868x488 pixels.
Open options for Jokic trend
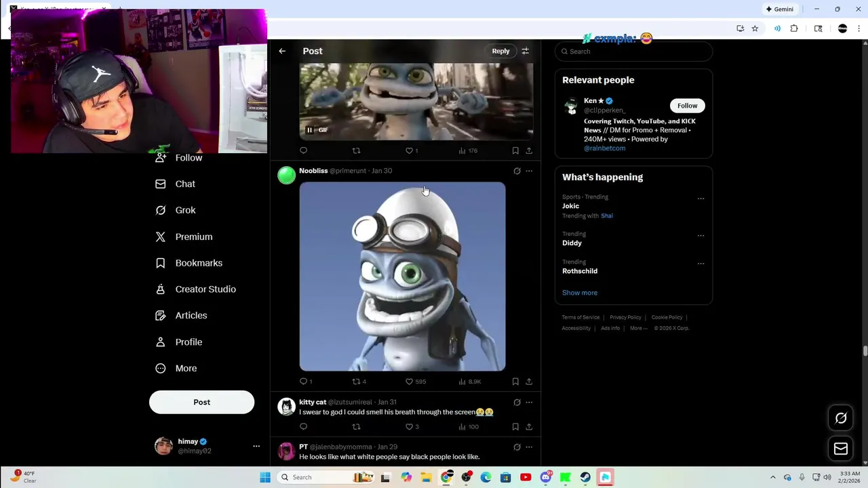tap(701, 199)
